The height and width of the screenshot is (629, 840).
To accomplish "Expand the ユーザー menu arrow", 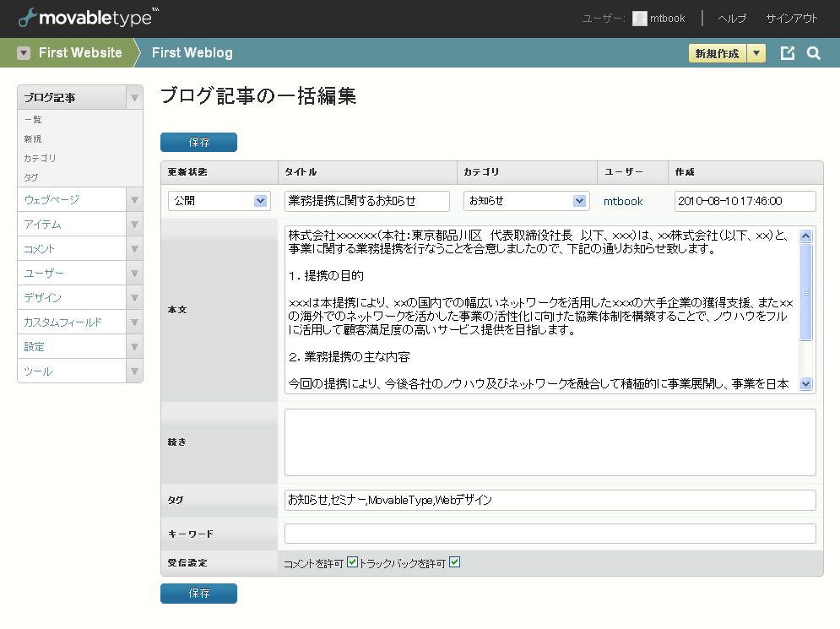I will click(x=134, y=274).
